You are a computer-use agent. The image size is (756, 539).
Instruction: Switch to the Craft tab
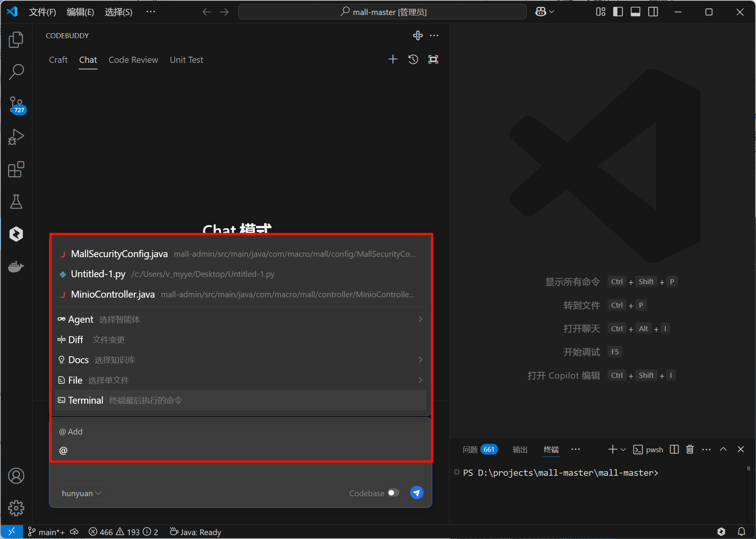[58, 60]
